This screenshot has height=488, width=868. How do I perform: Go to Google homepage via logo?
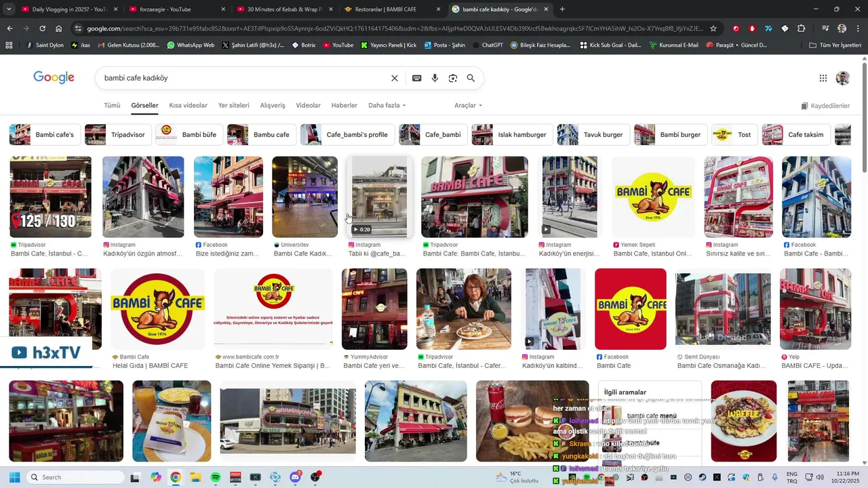[x=54, y=77]
